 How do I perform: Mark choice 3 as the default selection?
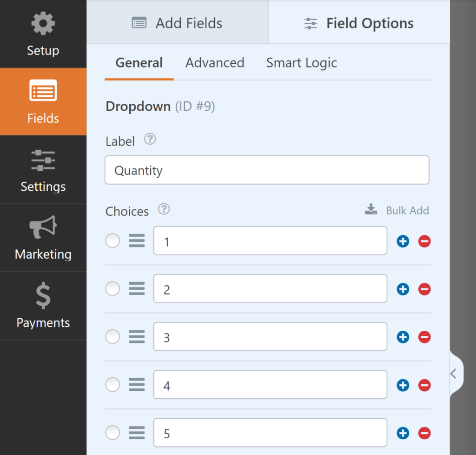tap(112, 336)
